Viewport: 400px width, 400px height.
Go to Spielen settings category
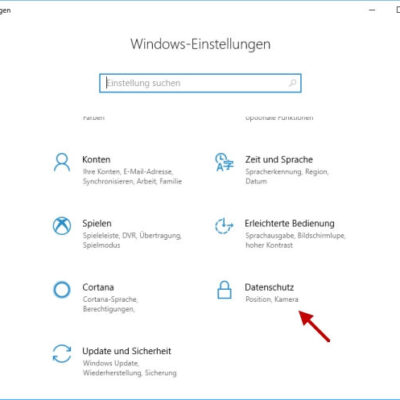[x=97, y=223]
